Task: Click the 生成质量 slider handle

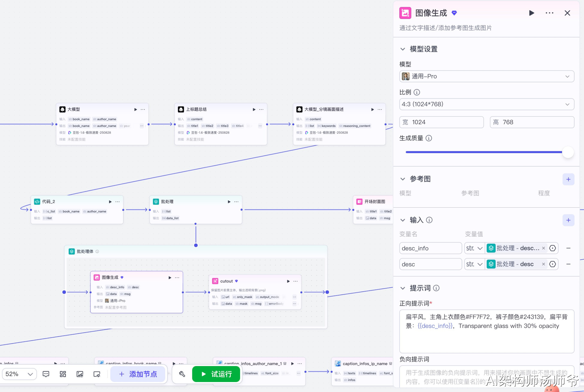Action: (568, 152)
